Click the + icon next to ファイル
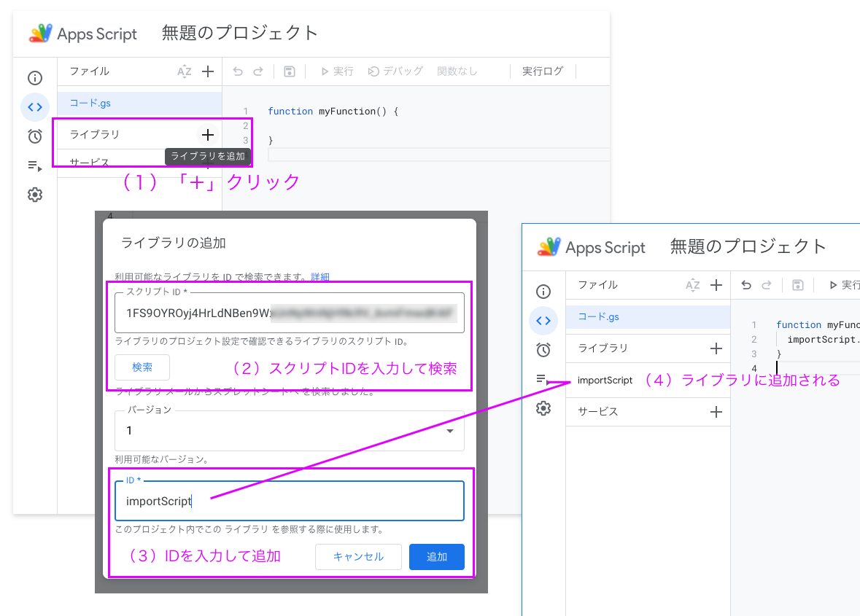Image resolution: width=860 pixels, height=616 pixels. tap(207, 71)
